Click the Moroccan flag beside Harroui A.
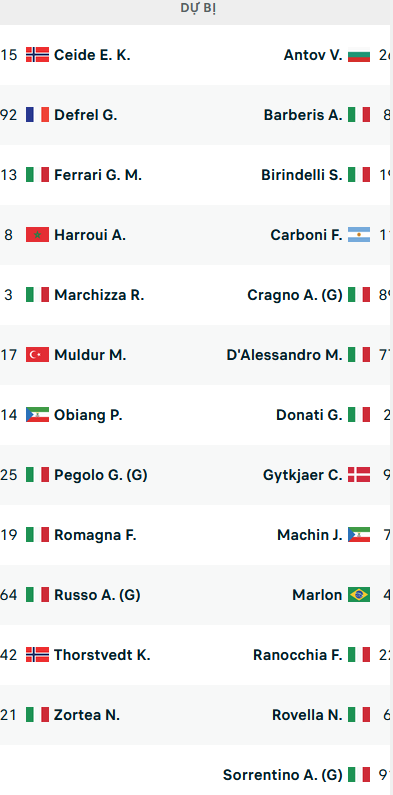 point(38,235)
